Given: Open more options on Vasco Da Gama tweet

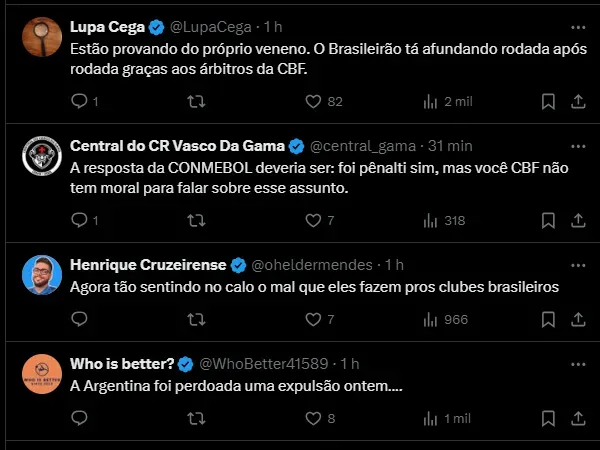Looking at the screenshot, I should 578,146.
